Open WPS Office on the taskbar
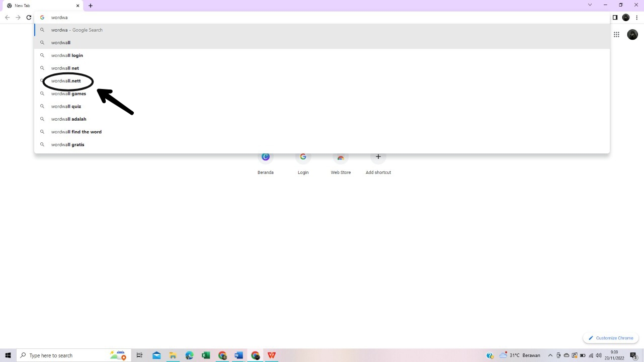 click(272, 355)
